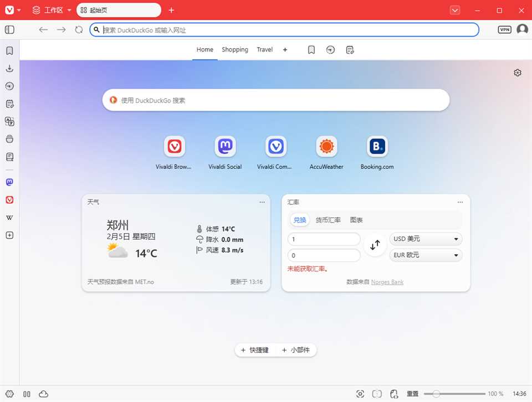Screen dimensions: 532x402
Task: Open the Vivaldi main menu logo
Action: pos(9,10)
